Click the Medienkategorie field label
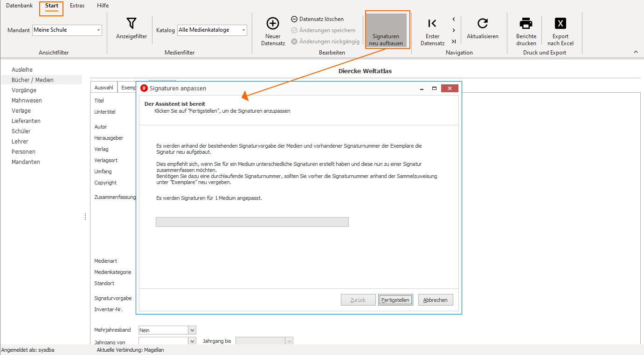The width and height of the screenshot is (644, 355). coord(113,272)
